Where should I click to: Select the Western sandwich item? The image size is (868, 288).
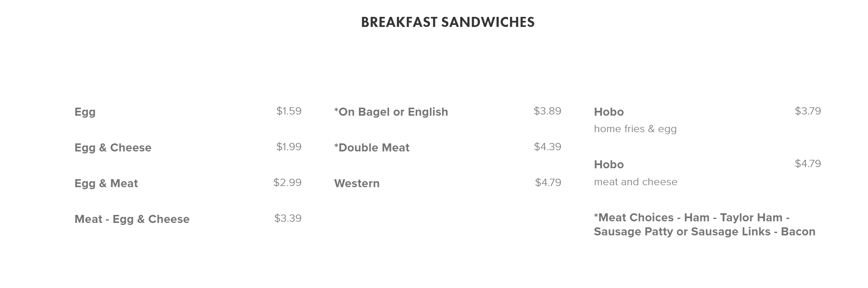point(357,184)
